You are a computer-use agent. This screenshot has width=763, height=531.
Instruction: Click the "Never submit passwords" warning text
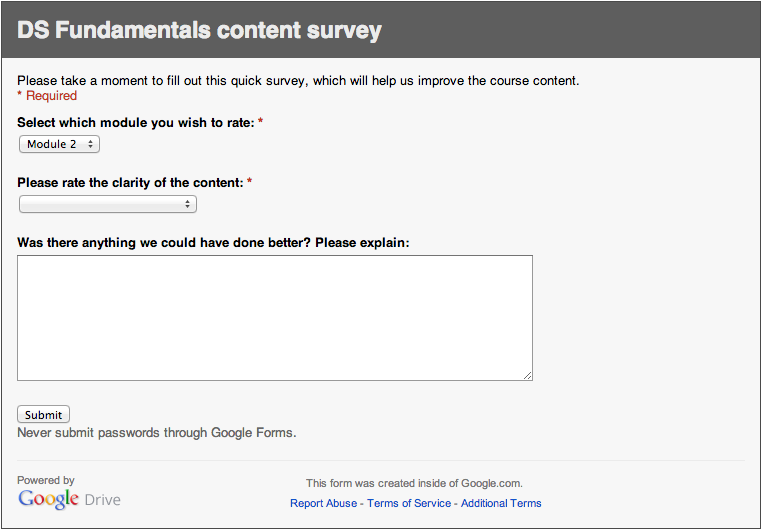coord(157,433)
